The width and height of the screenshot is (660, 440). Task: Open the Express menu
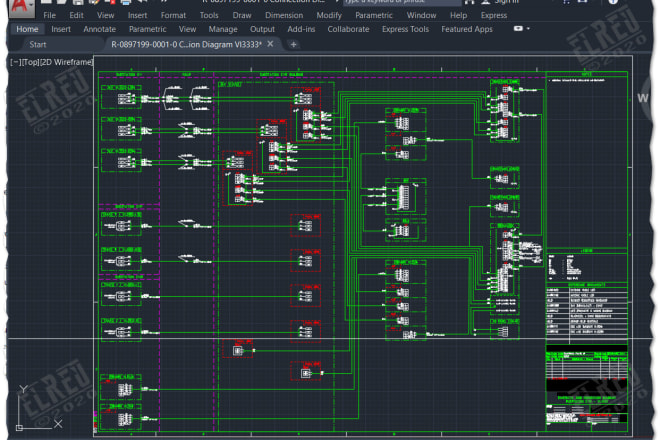click(494, 16)
